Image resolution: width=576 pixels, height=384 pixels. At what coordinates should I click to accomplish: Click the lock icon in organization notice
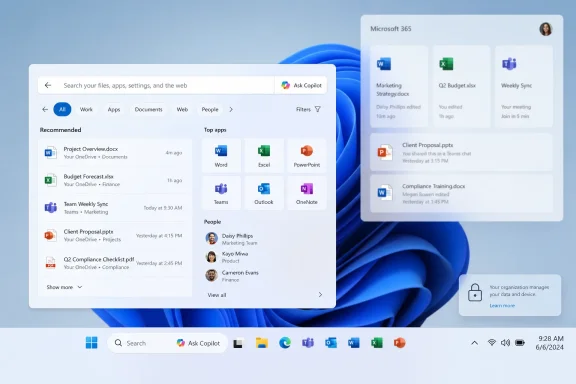(x=475, y=293)
